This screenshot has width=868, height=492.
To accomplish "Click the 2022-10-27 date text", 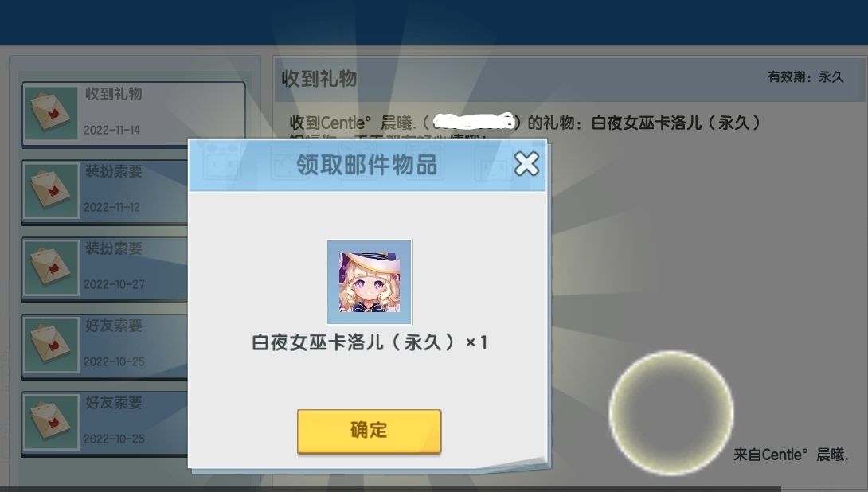I will 114,284.
